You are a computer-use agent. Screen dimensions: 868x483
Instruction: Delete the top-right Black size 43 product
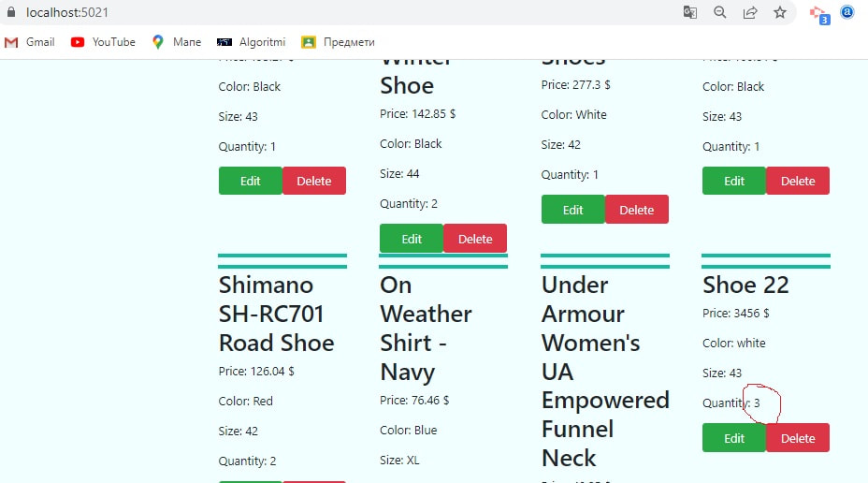pyautogui.click(x=798, y=181)
